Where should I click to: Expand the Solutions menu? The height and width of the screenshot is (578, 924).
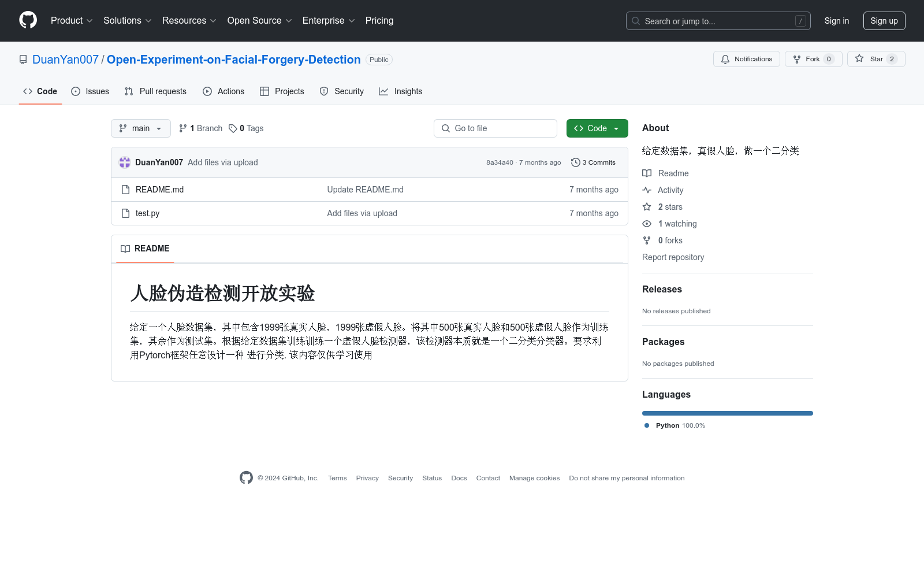point(128,20)
